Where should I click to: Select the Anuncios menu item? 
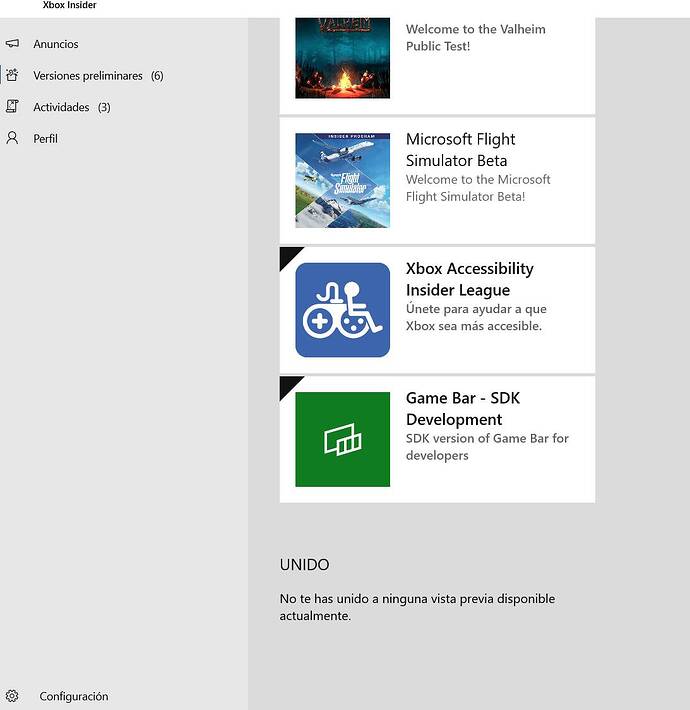pos(55,44)
